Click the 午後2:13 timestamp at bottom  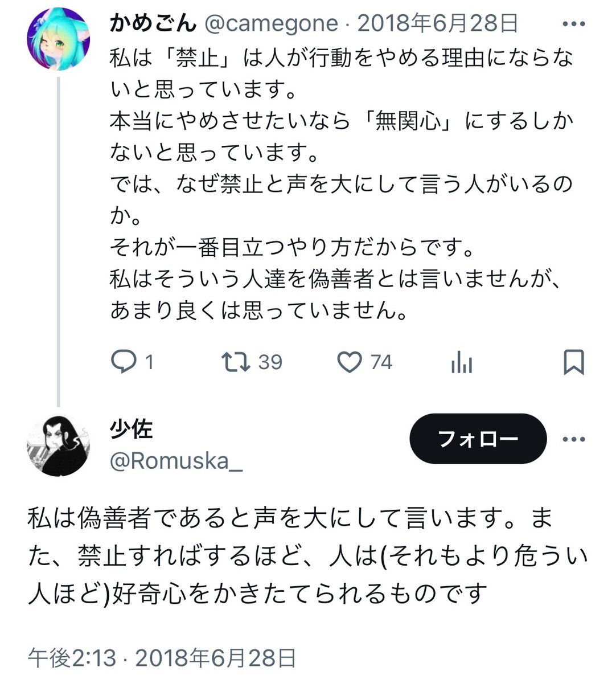tap(72, 658)
